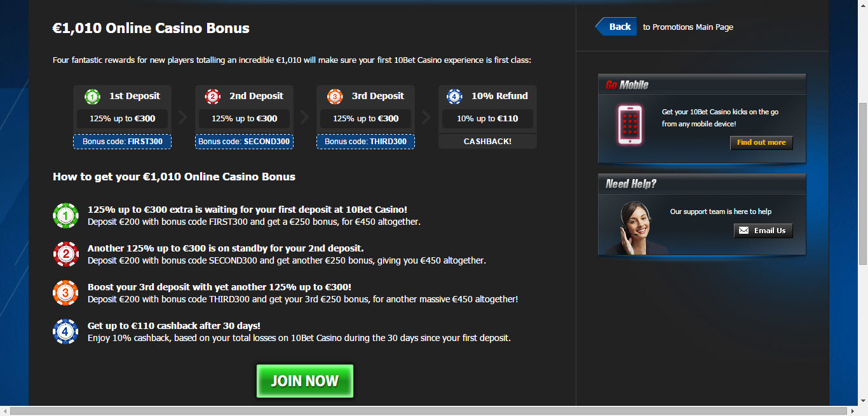Click the Email Us button

coord(763,231)
